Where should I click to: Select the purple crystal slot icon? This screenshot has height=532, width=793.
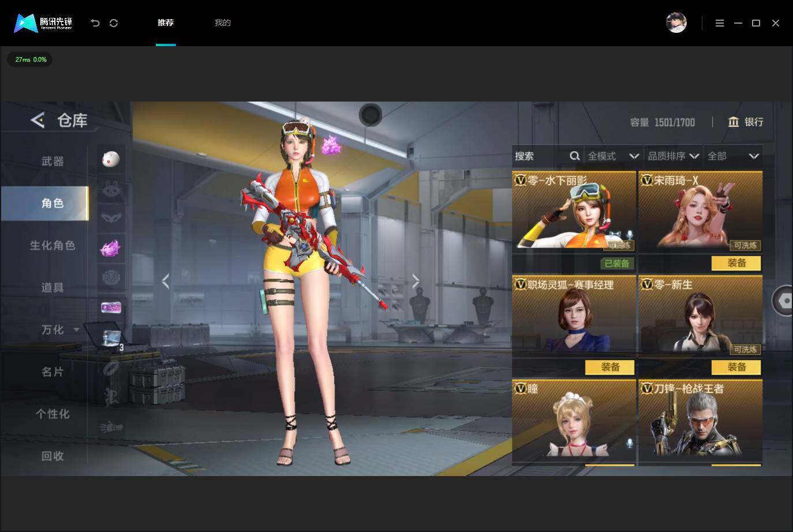pos(110,248)
